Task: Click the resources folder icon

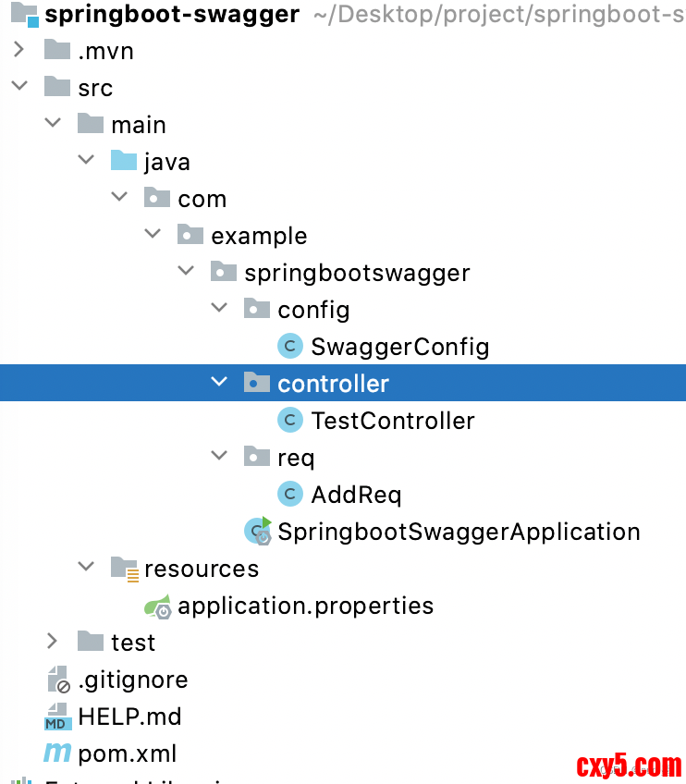Action: tap(124, 568)
